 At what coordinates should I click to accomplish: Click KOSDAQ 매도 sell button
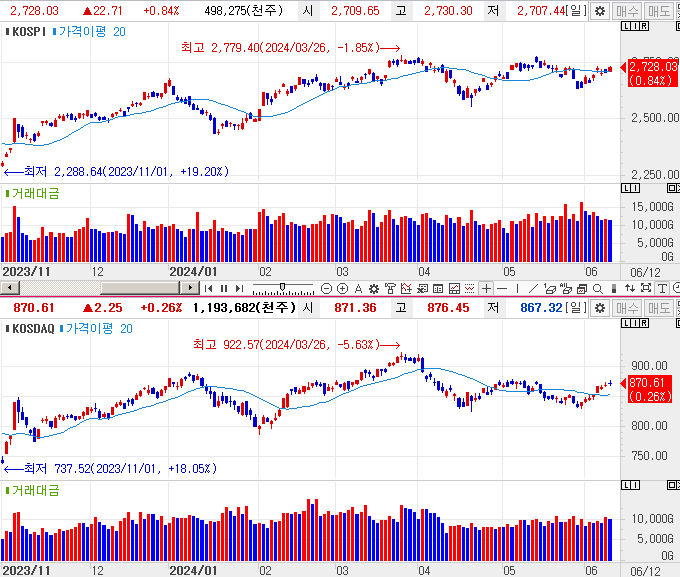pyautogui.click(x=659, y=308)
